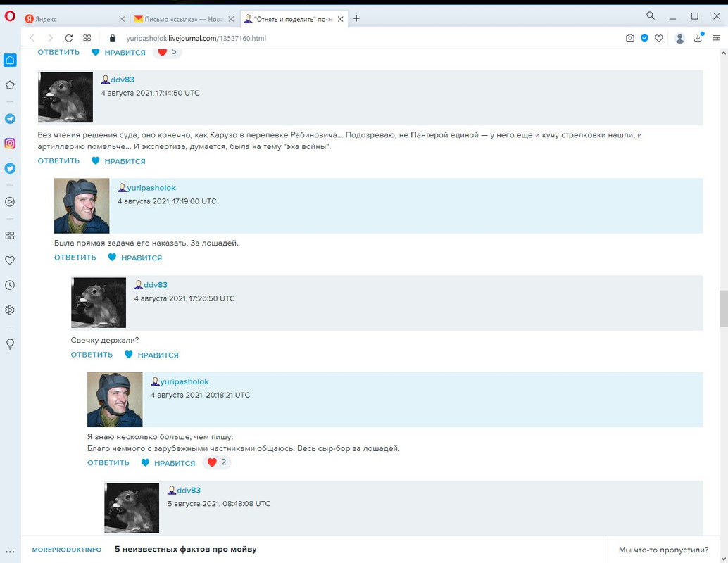Open Telegram messenger in sidebar
This screenshot has width=728, height=563.
10,119
